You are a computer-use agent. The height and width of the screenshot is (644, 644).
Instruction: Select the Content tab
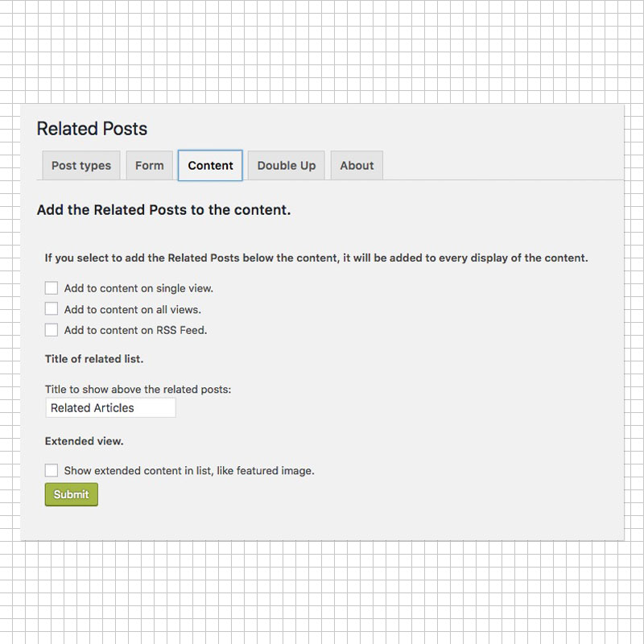tap(210, 165)
